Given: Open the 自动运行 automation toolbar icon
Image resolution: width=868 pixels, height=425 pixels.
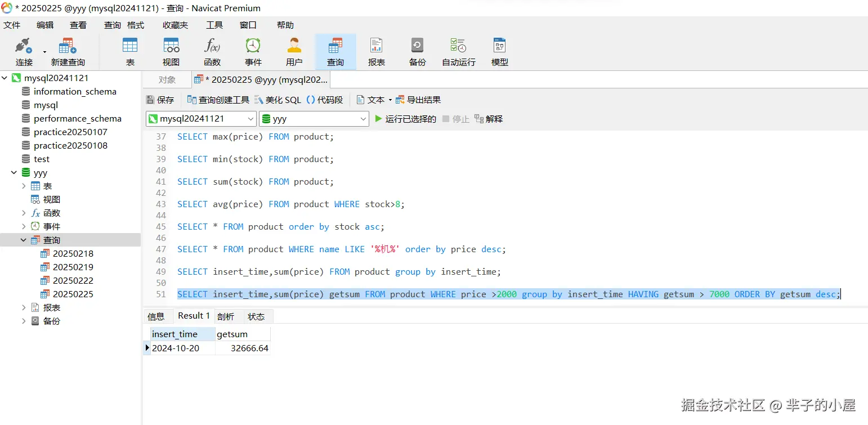Looking at the screenshot, I should [x=459, y=52].
